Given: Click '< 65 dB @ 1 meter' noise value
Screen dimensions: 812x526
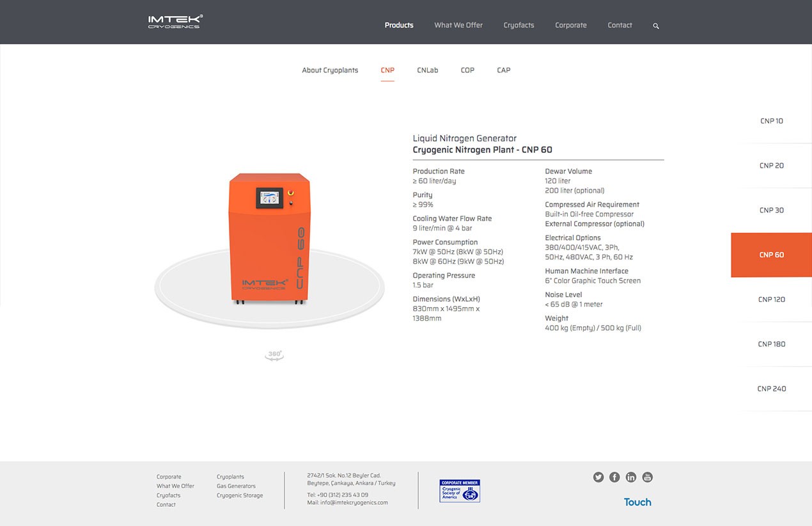Looking at the screenshot, I should [x=574, y=305].
